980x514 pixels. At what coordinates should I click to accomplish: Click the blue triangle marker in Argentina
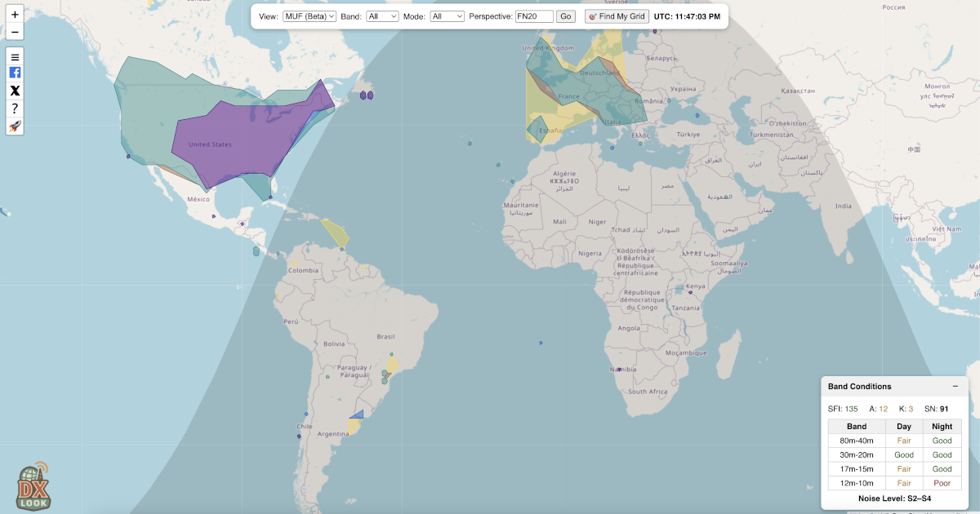coord(358,414)
